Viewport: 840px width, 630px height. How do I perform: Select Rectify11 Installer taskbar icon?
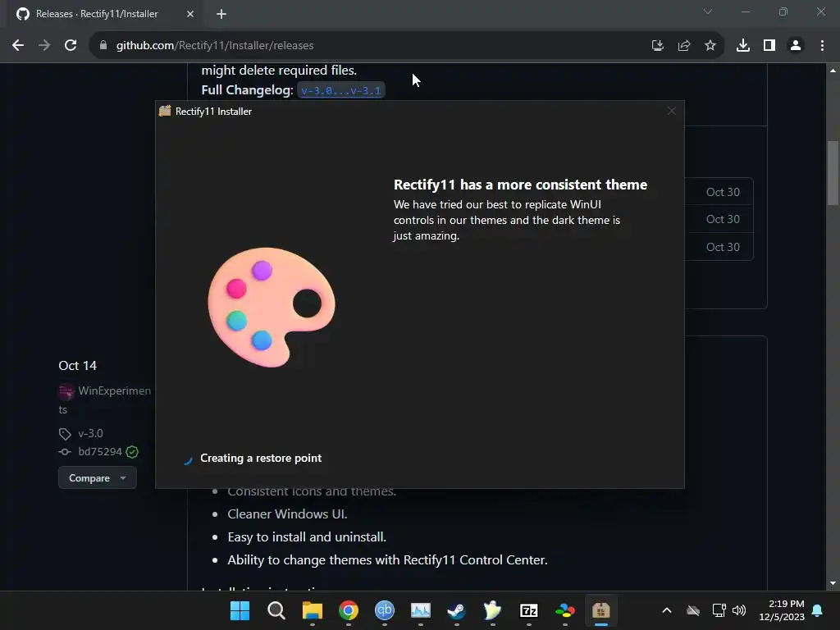tap(601, 610)
